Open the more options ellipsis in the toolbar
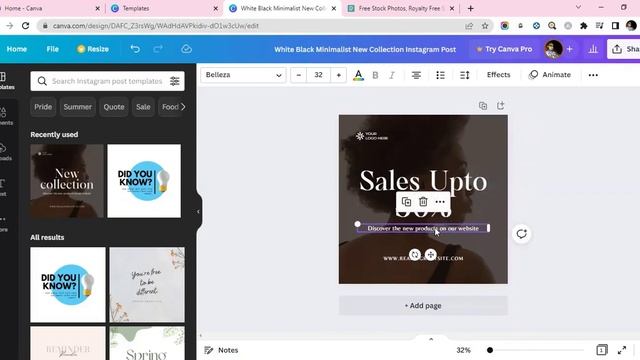Viewport: 640px width, 360px height. (593, 75)
